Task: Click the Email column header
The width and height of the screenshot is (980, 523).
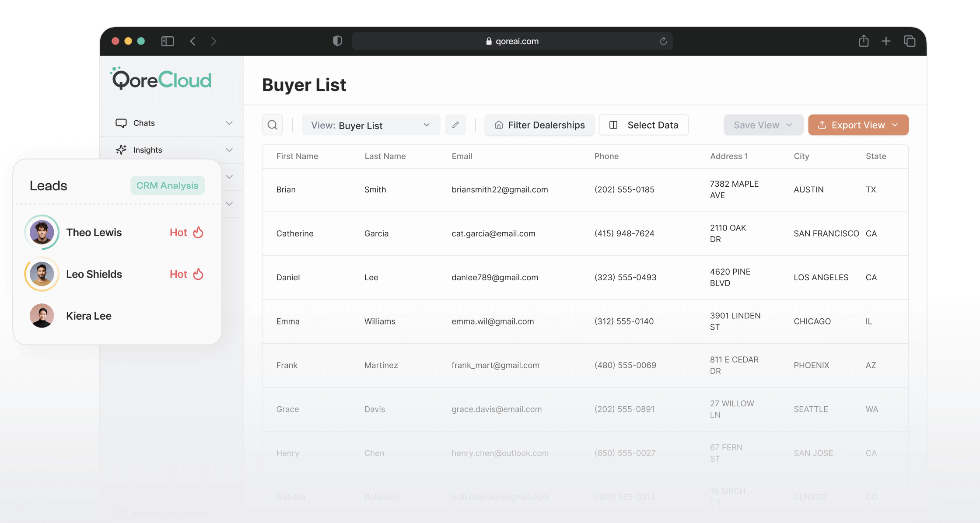Action: [x=462, y=156]
